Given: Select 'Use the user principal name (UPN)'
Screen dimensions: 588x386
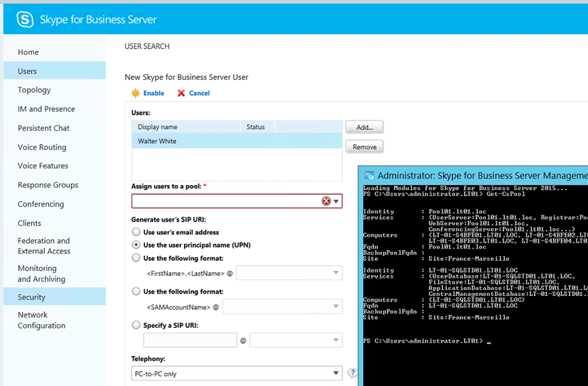Looking at the screenshot, I should coord(136,244).
